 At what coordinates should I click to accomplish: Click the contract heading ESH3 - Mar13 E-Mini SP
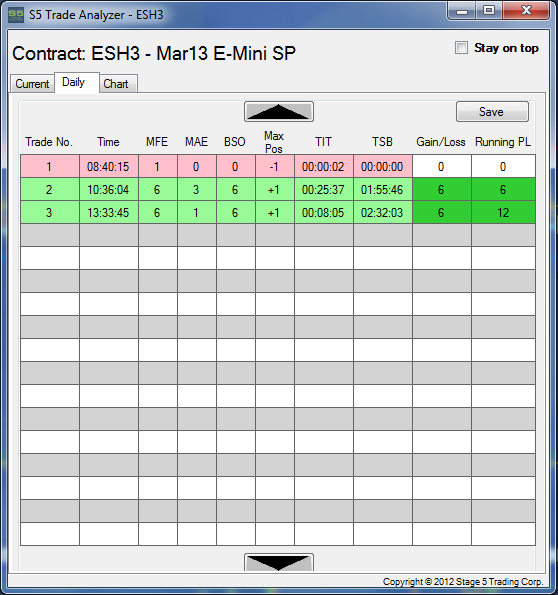pyautogui.click(x=194, y=53)
